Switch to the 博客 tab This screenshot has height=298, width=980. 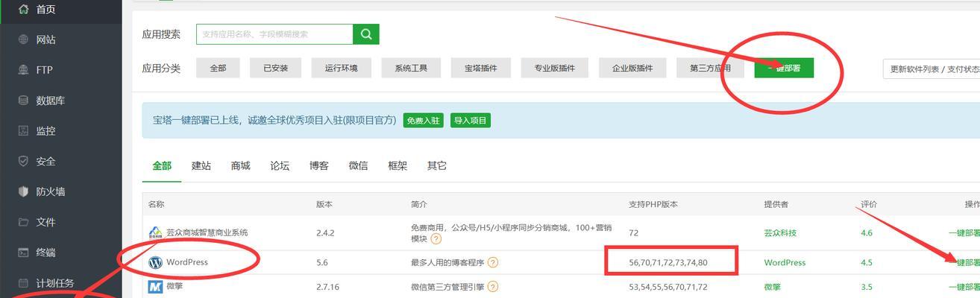(319, 165)
